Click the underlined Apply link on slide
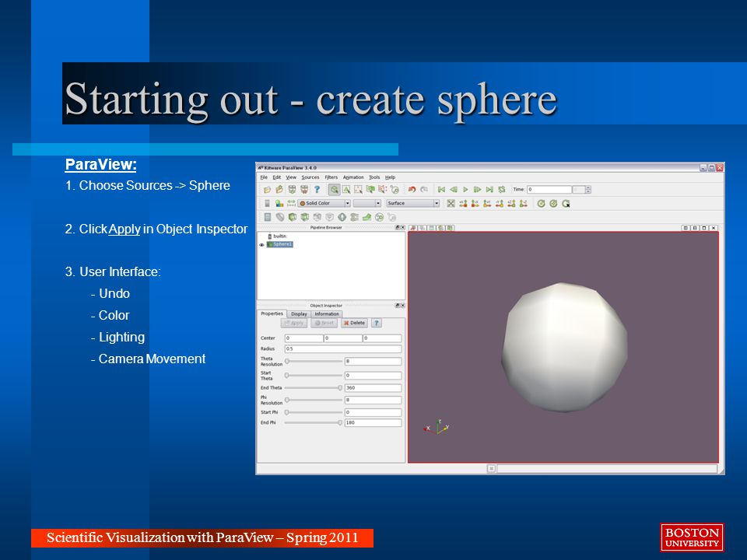The image size is (747, 560). (124, 229)
